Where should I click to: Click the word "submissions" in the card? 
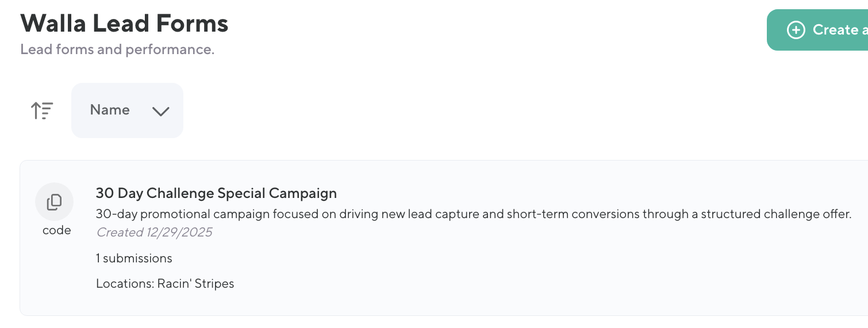pos(137,258)
